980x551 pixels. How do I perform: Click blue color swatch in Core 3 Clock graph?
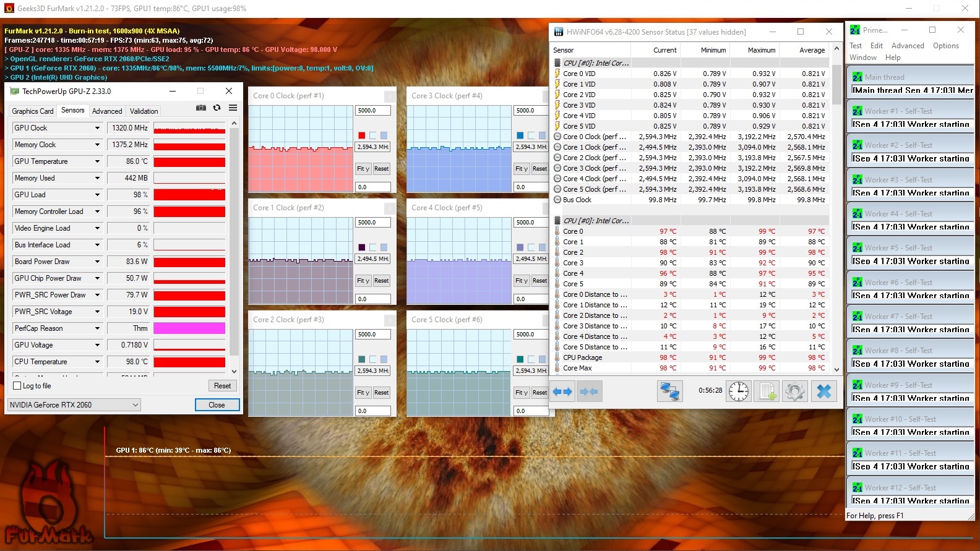[520, 135]
